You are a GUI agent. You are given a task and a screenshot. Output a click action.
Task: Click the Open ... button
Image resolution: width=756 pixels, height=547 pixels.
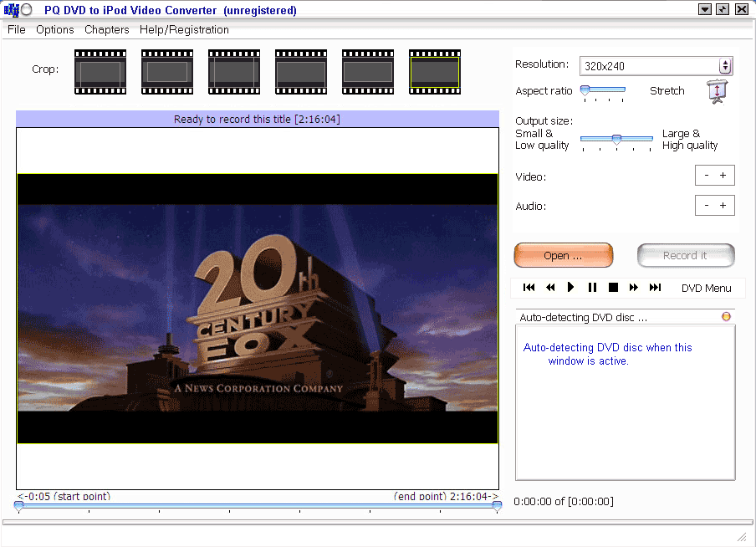pos(564,255)
